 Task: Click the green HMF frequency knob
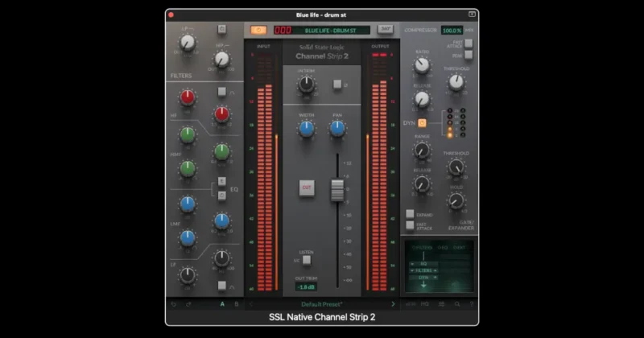pyautogui.click(x=222, y=151)
